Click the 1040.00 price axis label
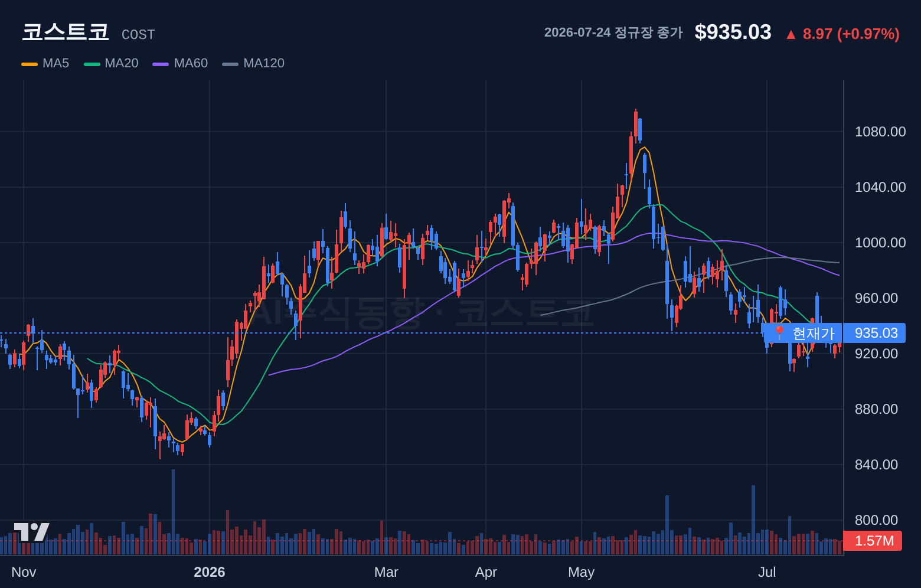 pyautogui.click(x=880, y=187)
